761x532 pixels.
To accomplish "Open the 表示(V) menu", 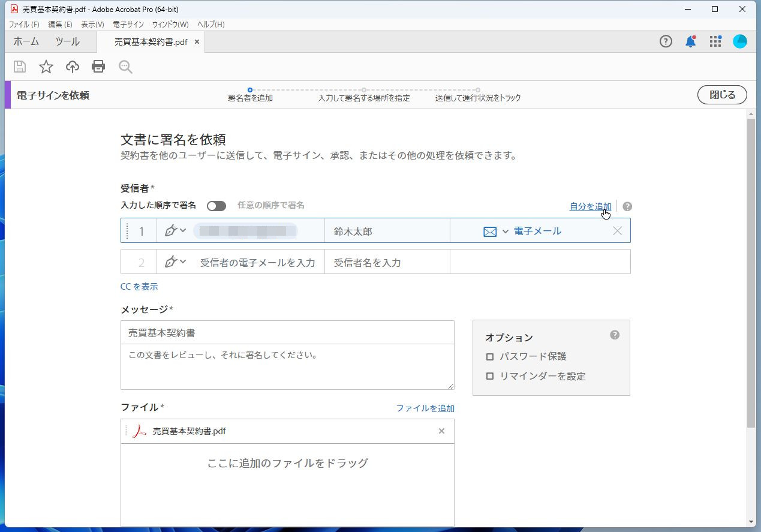I will click(92, 24).
